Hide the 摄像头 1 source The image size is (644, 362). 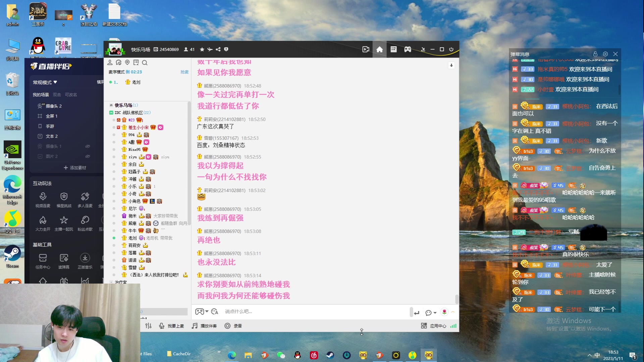click(88, 146)
